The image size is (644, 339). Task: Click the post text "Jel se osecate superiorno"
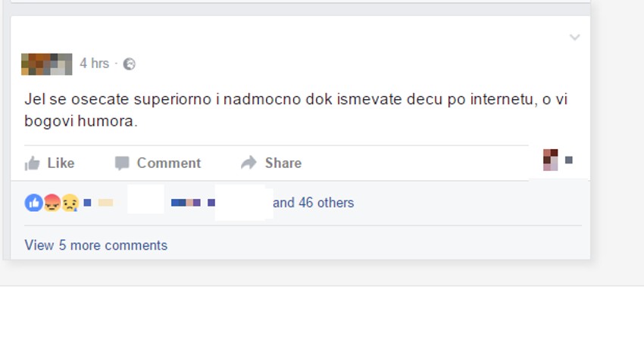118,99
